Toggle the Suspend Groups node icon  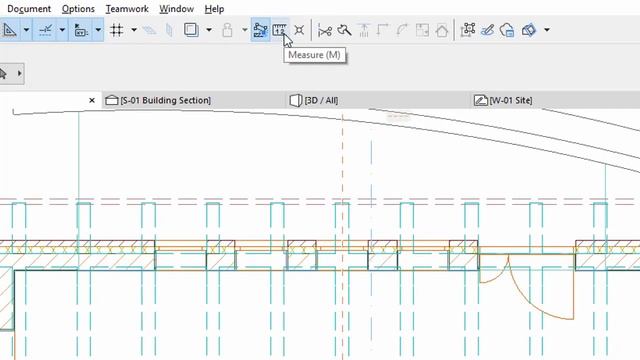click(260, 30)
